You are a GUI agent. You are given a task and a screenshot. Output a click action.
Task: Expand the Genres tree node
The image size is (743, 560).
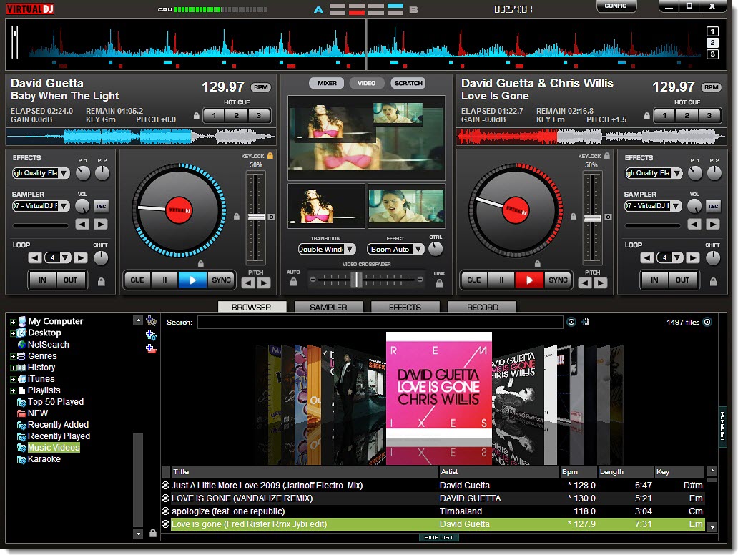(x=13, y=356)
